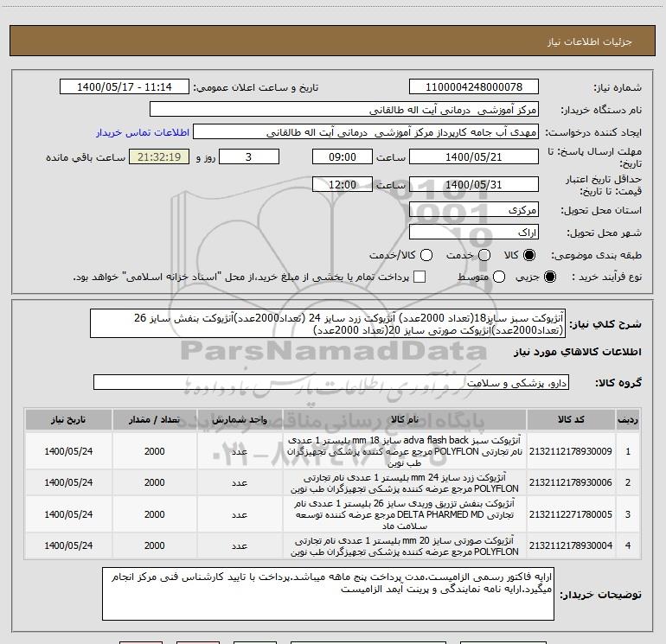Click the announcement date field 1400/05/17 - 11:14
Screen dimensions: 666x644
click(x=125, y=87)
